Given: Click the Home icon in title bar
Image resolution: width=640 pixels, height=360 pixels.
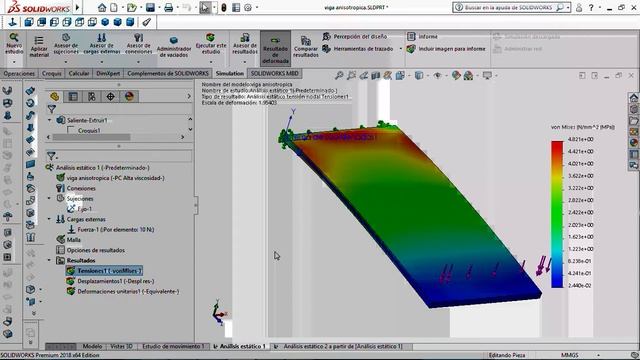Looking at the screenshot, I should click(x=102, y=7).
